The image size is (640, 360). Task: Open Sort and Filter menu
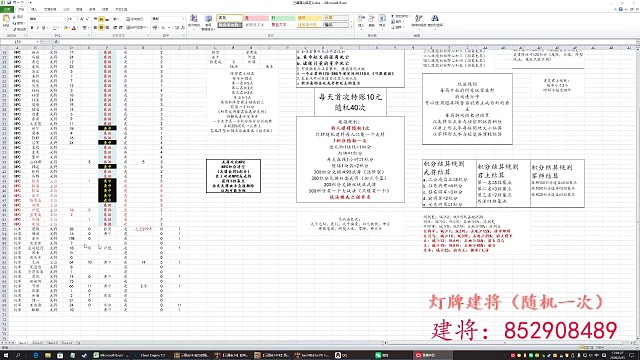pos(418,21)
